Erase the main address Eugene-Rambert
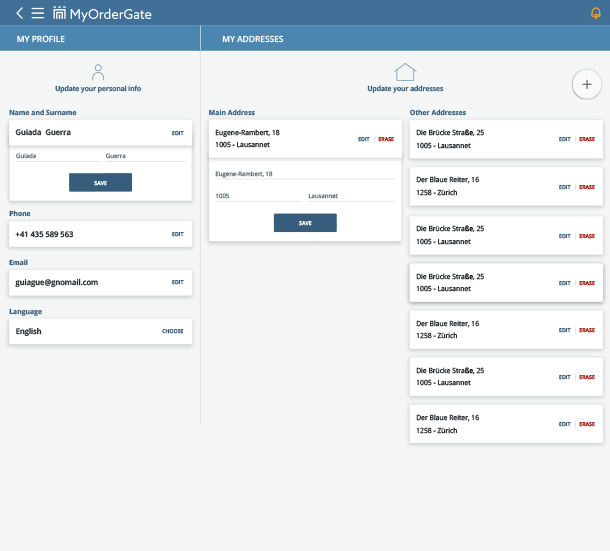Image resolution: width=610 pixels, height=551 pixels. (386, 139)
